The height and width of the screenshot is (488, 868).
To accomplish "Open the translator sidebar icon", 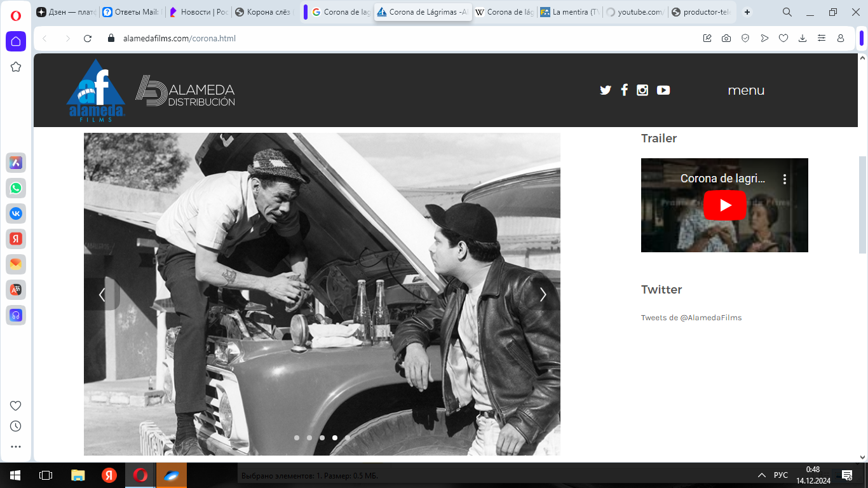I will tap(16, 290).
